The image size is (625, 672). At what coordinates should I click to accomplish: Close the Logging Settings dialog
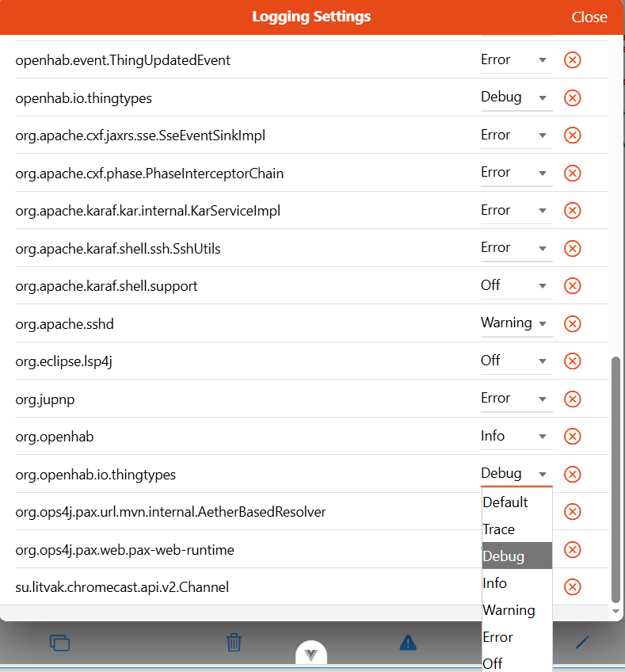pos(589,17)
